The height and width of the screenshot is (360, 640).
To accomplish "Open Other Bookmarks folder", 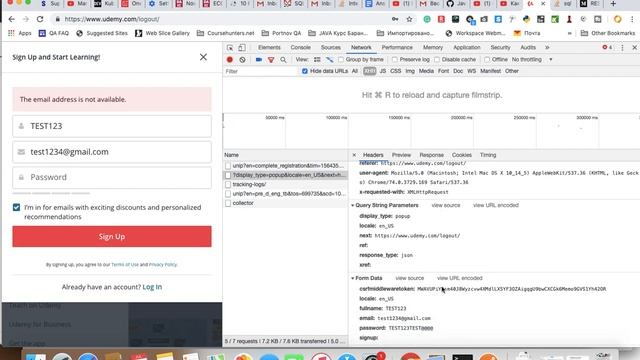I will (608, 33).
